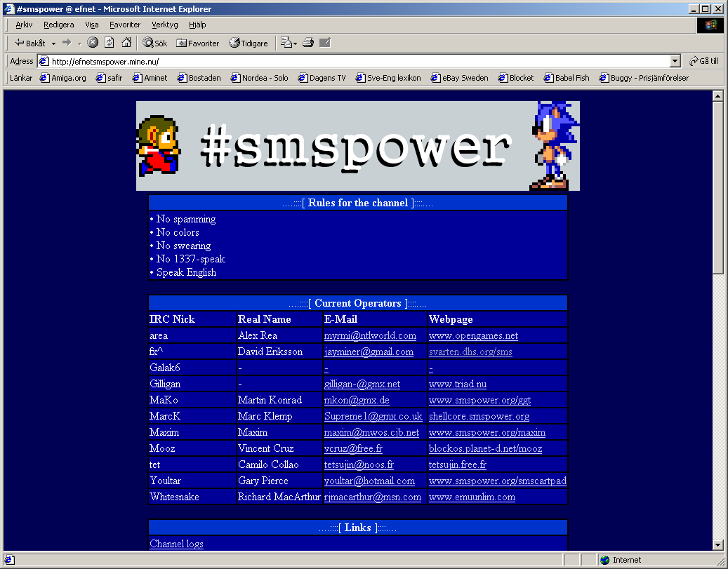Open the Tidigare history pane

249,43
